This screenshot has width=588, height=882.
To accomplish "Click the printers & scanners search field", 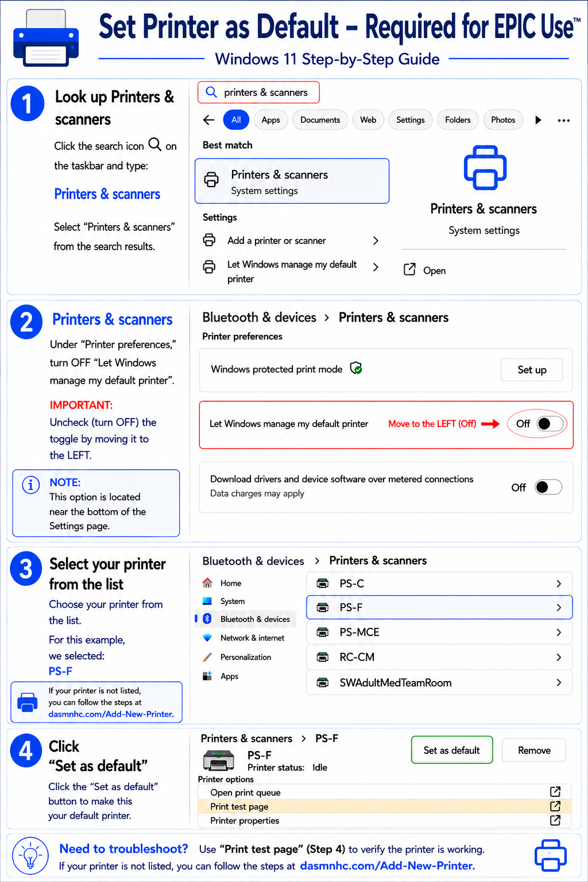I will [x=258, y=92].
